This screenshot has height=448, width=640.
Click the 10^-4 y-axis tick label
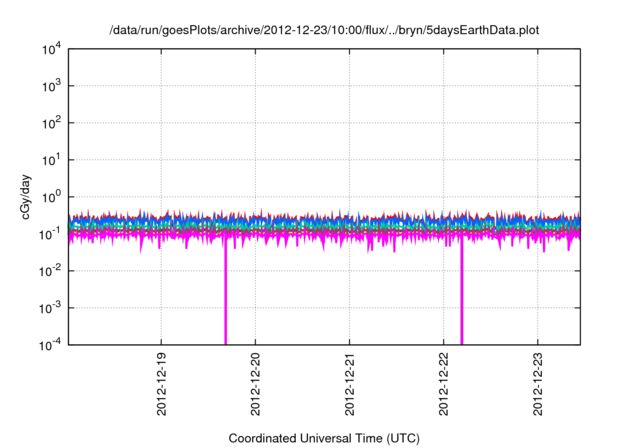50,345
